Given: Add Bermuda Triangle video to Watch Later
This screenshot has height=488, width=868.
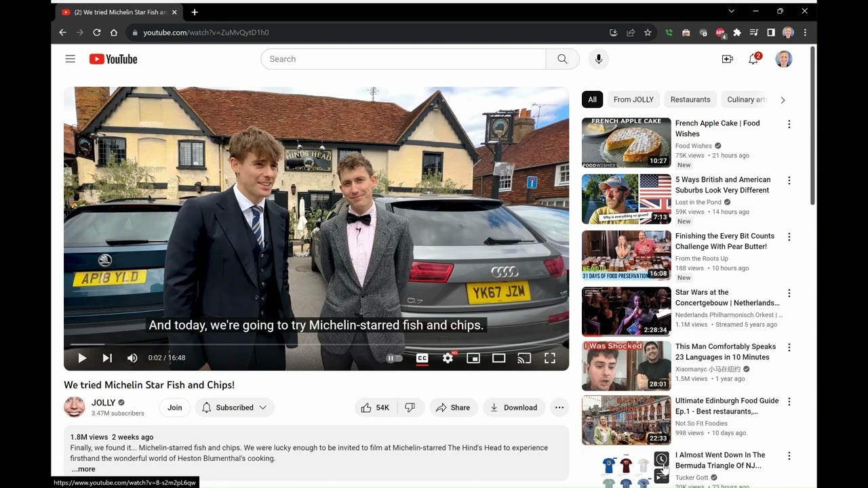Looking at the screenshot, I should pos(661,459).
